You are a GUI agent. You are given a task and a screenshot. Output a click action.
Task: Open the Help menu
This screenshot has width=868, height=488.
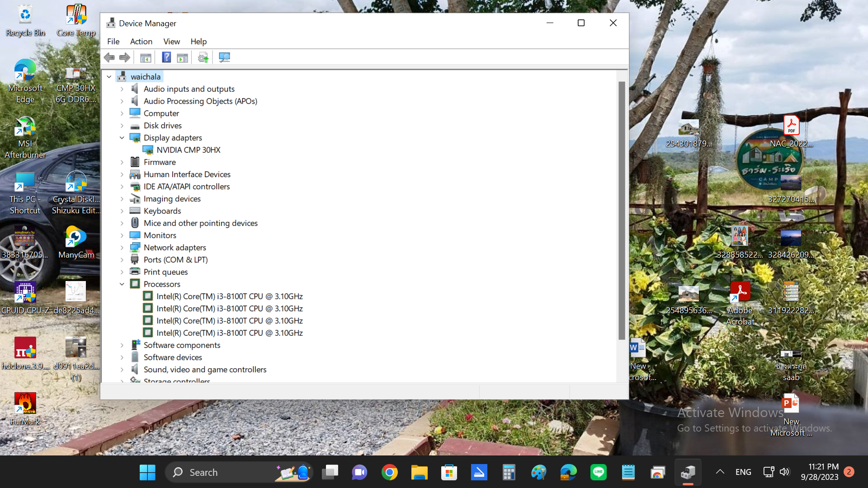pos(198,42)
